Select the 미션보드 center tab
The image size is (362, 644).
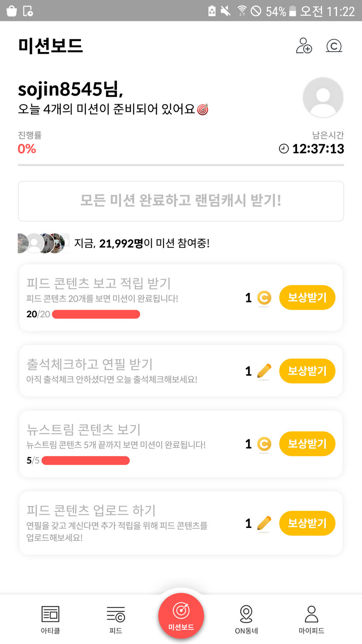coord(181,616)
